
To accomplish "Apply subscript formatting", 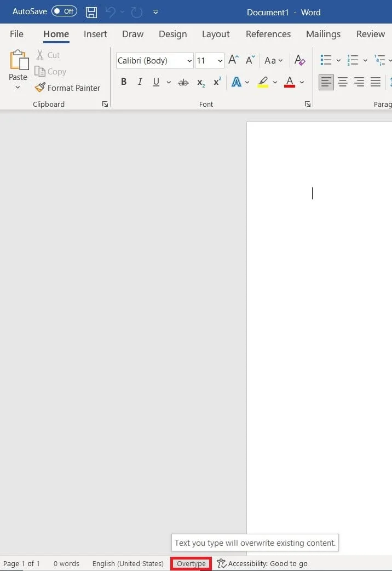I will point(201,82).
